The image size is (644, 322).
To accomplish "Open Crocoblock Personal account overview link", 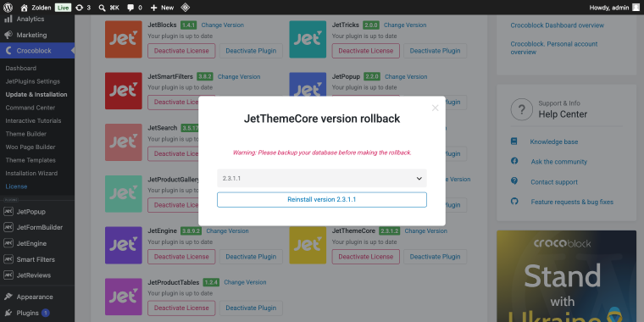I will click(x=554, y=48).
